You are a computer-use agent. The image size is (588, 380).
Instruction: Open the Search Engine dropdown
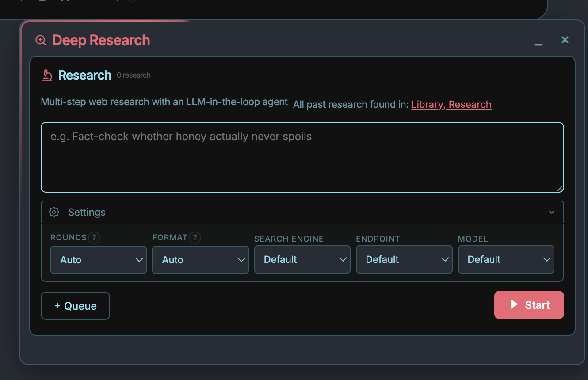pyautogui.click(x=302, y=259)
